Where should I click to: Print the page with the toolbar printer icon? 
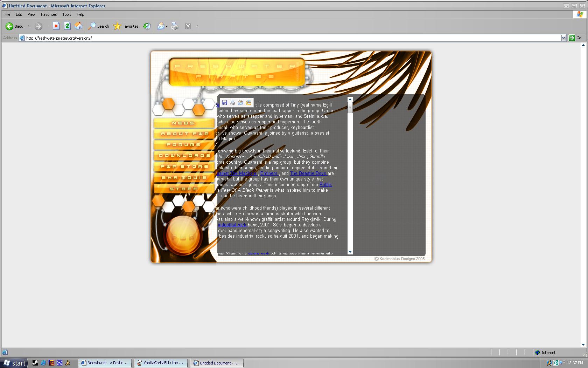[175, 26]
